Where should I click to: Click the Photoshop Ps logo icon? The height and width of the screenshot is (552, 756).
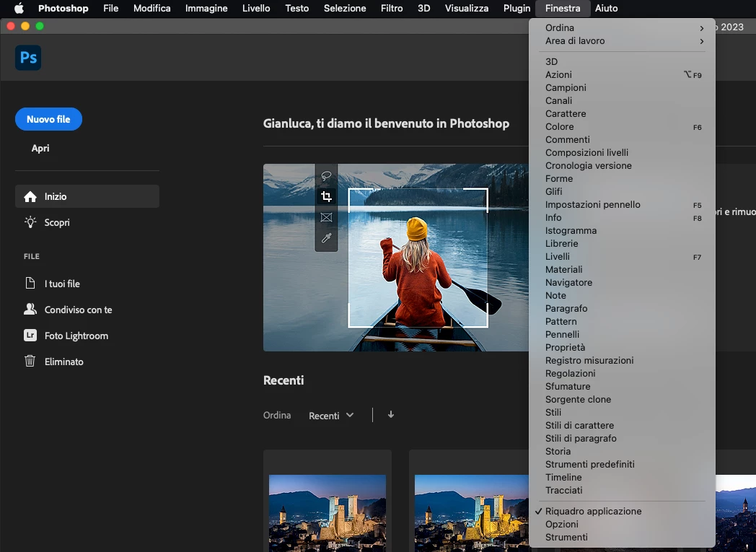(x=28, y=58)
